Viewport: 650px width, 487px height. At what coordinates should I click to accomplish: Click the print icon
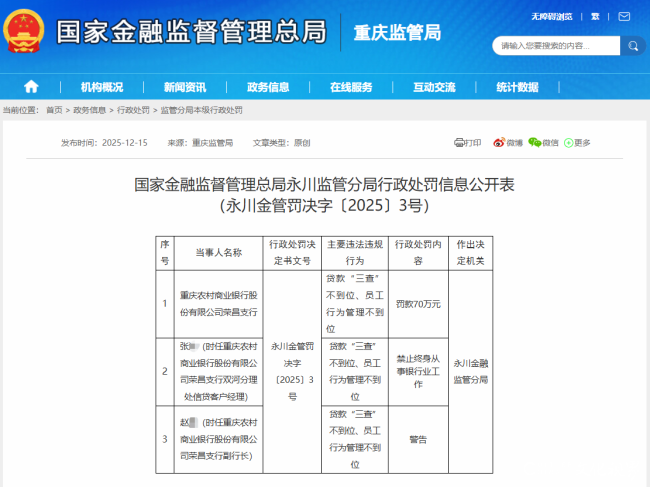pyautogui.click(x=459, y=143)
